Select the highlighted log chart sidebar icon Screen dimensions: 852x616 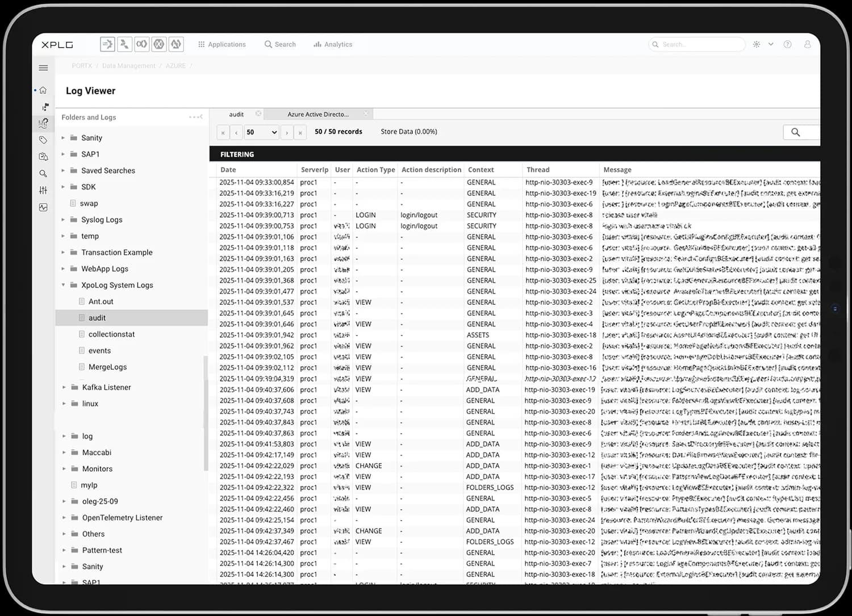coord(43,123)
